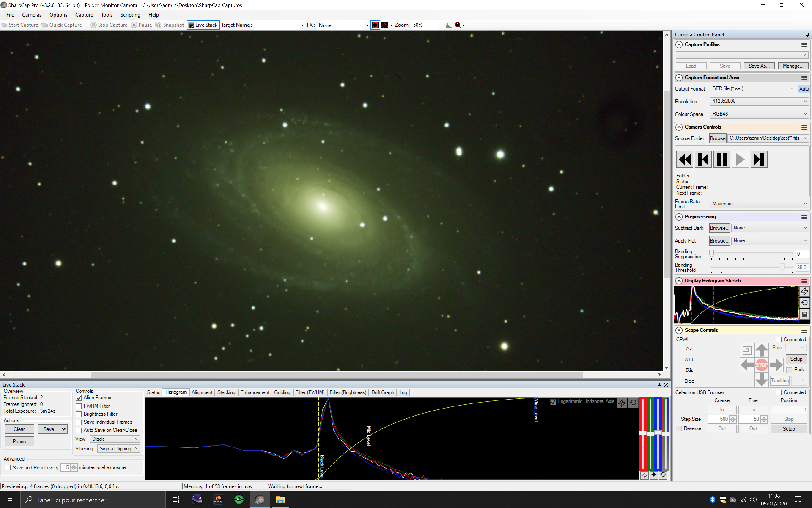812x508 pixels.
Task: Click the Banding Suppression slider handle
Action: 711,254
